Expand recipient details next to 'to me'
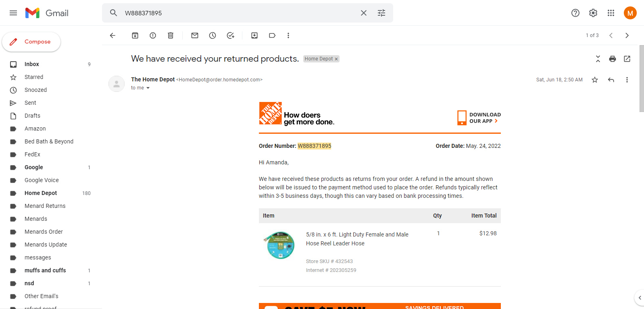Screen dimensions: 644x309 [x=148, y=88]
